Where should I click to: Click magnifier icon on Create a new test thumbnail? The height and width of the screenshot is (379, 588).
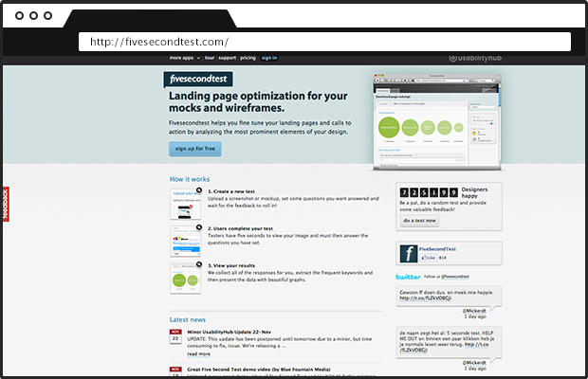coord(197,191)
